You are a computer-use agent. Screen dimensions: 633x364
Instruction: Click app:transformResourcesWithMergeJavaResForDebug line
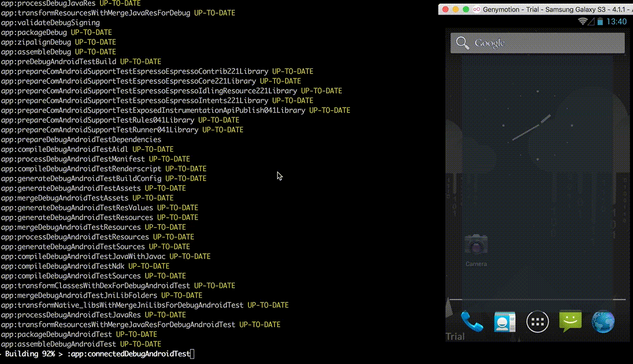pos(118,13)
